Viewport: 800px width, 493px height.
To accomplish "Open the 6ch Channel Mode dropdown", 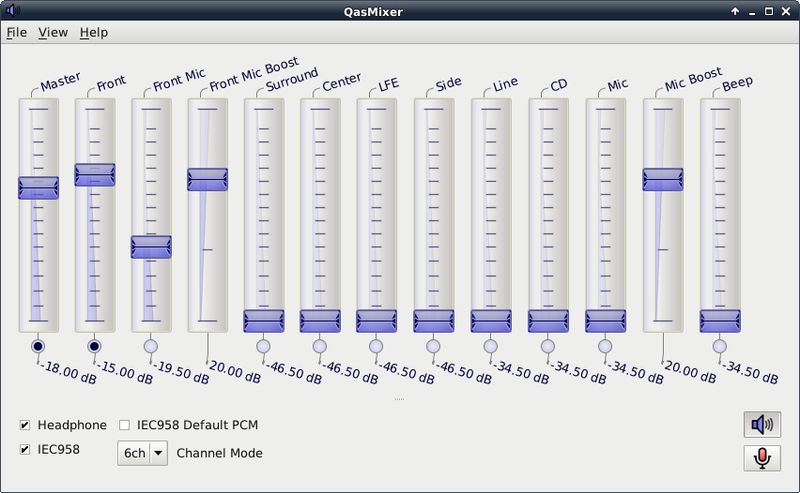I will [142, 453].
